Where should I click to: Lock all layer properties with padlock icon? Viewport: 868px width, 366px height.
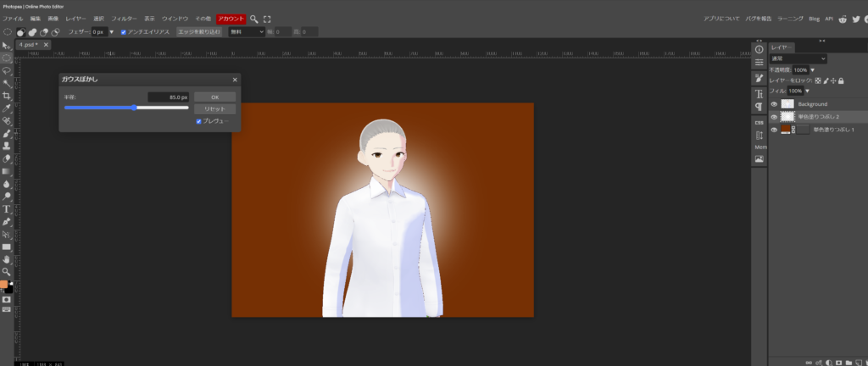click(x=841, y=80)
